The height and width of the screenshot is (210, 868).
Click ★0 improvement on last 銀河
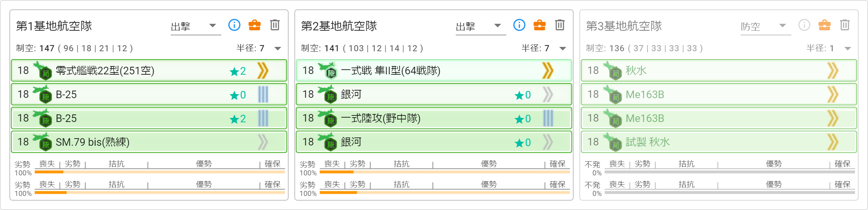(x=523, y=143)
